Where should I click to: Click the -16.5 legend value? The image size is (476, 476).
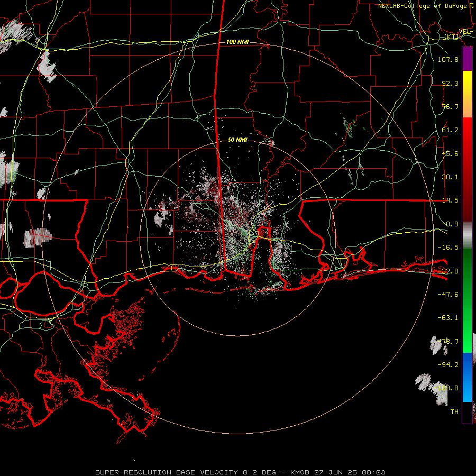point(448,248)
